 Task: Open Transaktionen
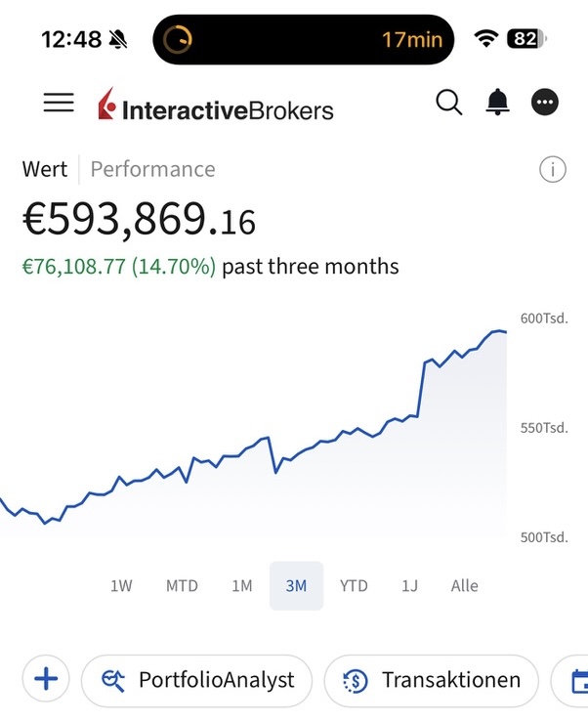432,680
